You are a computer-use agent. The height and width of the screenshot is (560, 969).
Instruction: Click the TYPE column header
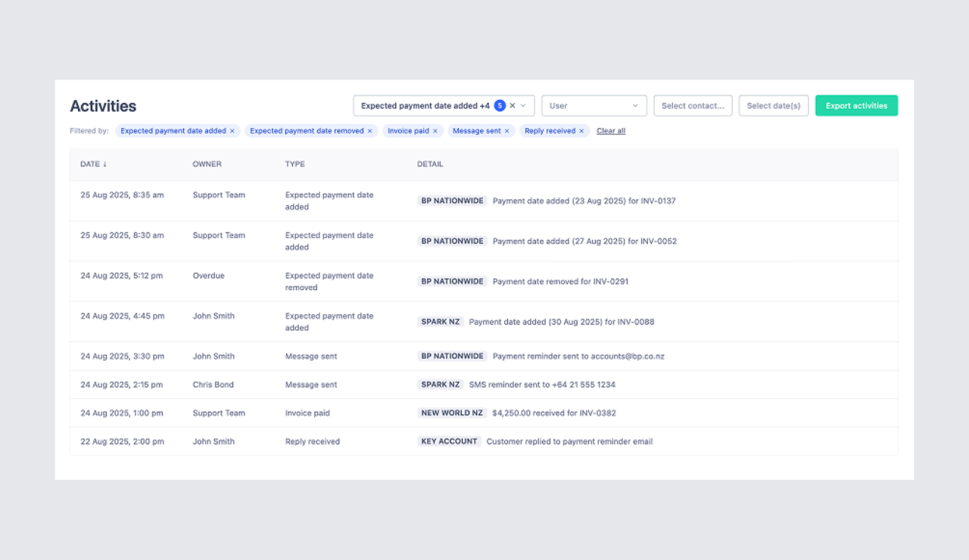click(x=294, y=164)
